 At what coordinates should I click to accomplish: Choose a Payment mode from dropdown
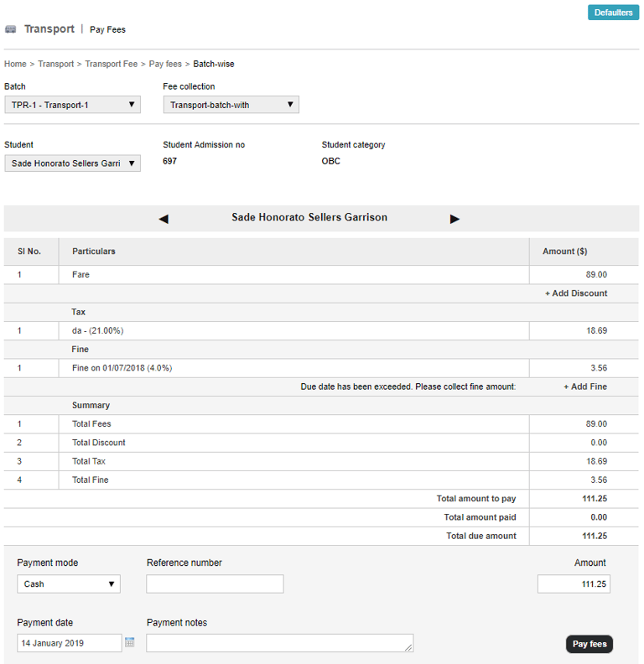pyautogui.click(x=68, y=584)
